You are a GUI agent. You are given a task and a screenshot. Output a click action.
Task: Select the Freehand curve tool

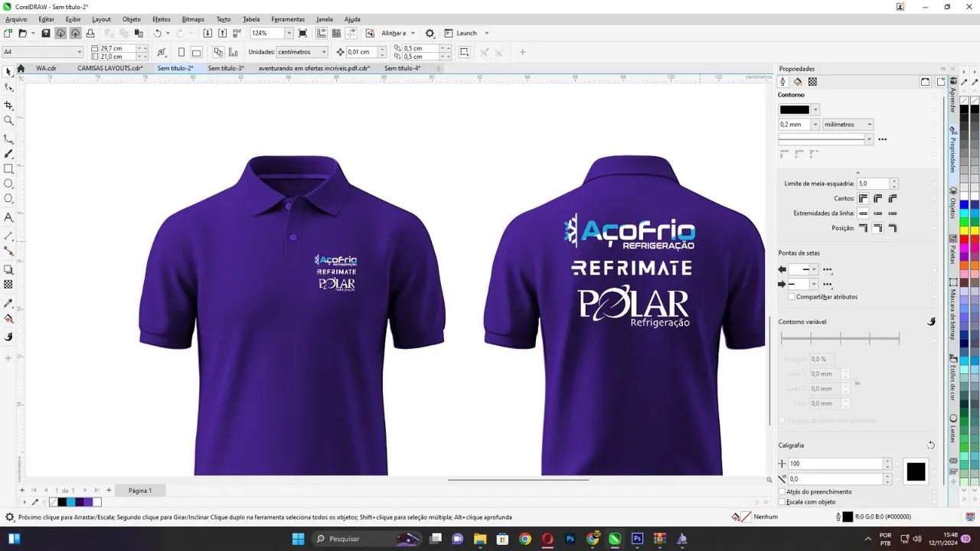click(8, 139)
